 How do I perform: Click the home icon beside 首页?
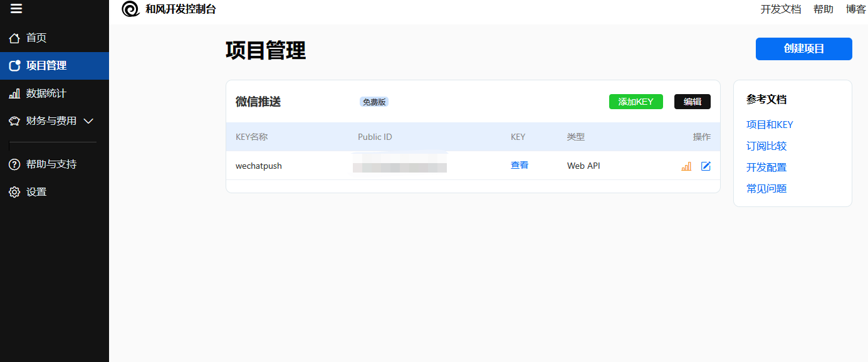coord(14,38)
